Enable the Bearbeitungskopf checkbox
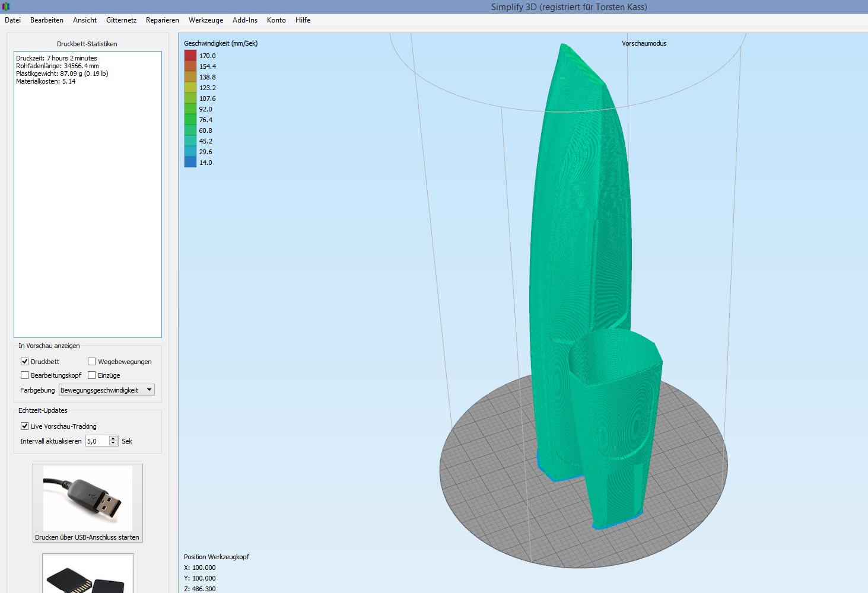 click(x=25, y=375)
